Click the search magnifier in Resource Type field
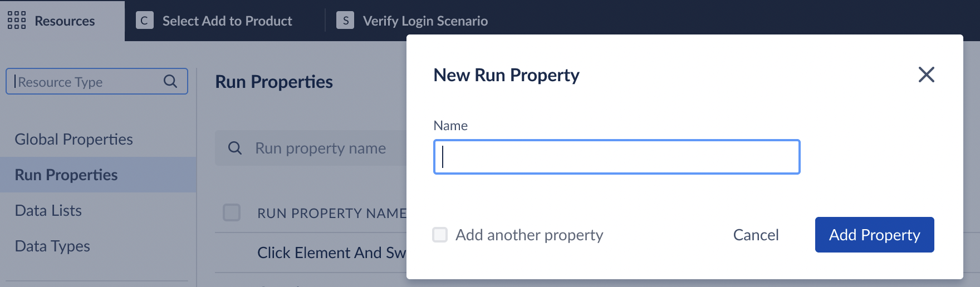 click(170, 82)
